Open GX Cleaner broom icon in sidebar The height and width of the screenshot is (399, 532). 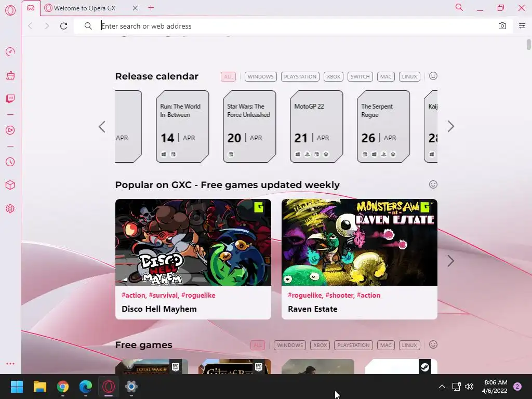tap(10, 75)
